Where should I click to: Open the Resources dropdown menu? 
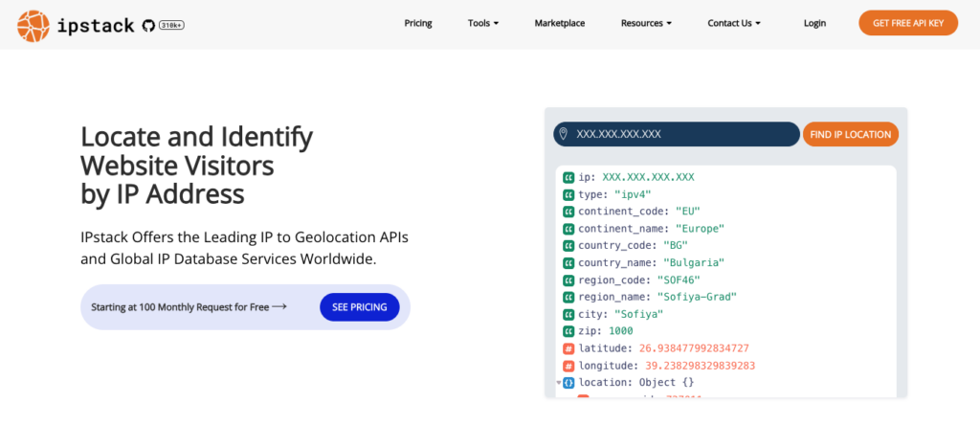point(646,23)
